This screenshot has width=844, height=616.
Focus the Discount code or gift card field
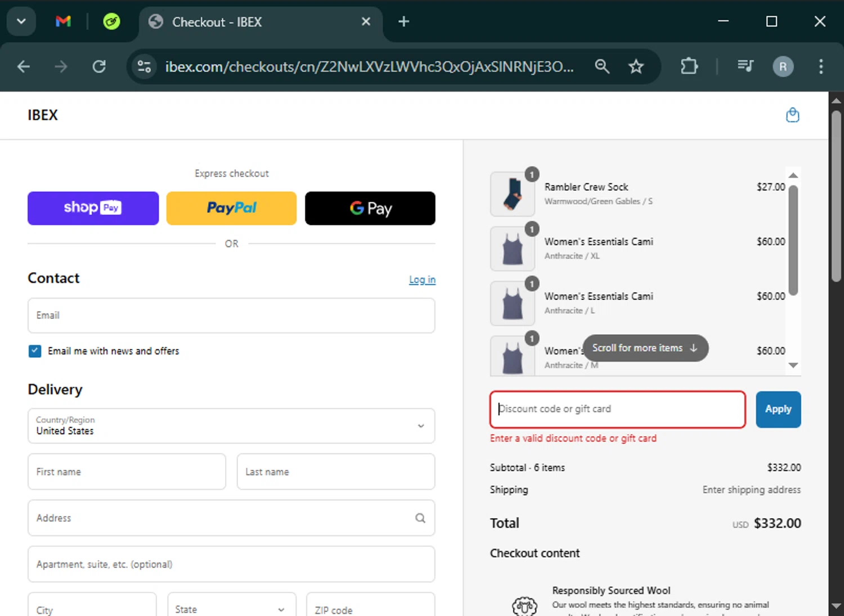618,410
